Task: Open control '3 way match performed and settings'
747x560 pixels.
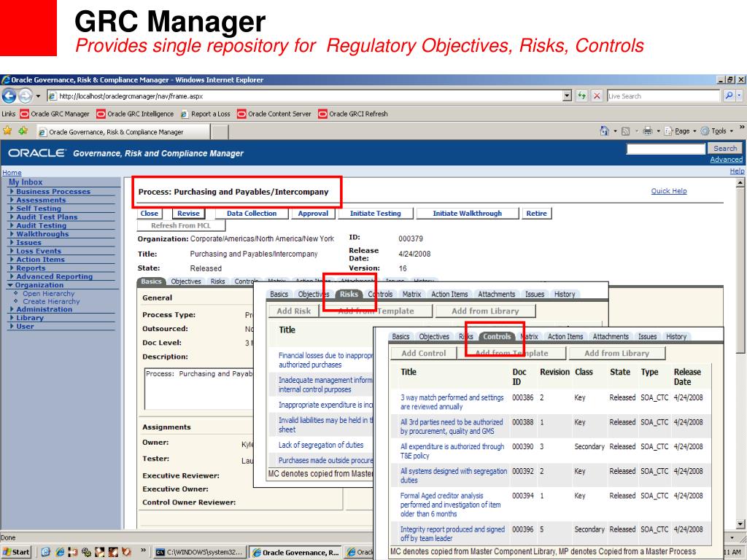Action: pos(452,402)
